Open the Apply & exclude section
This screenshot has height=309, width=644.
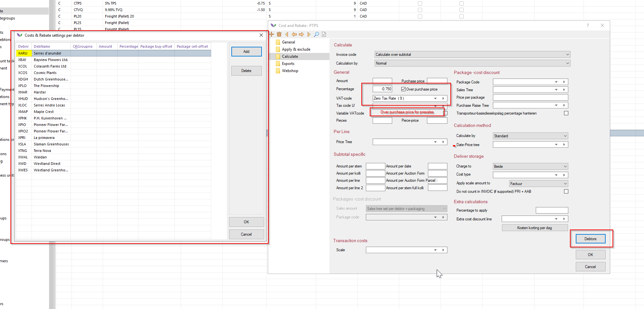point(296,49)
